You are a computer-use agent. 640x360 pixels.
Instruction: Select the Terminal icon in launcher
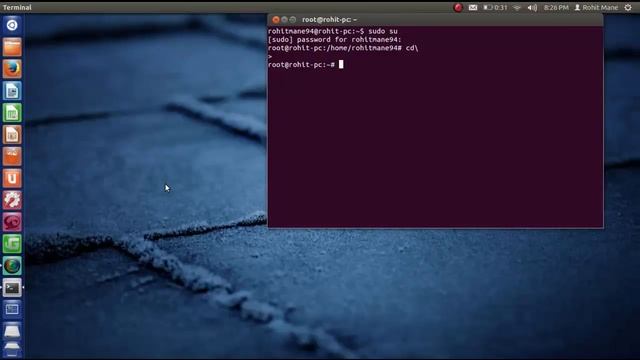[x=12, y=288]
